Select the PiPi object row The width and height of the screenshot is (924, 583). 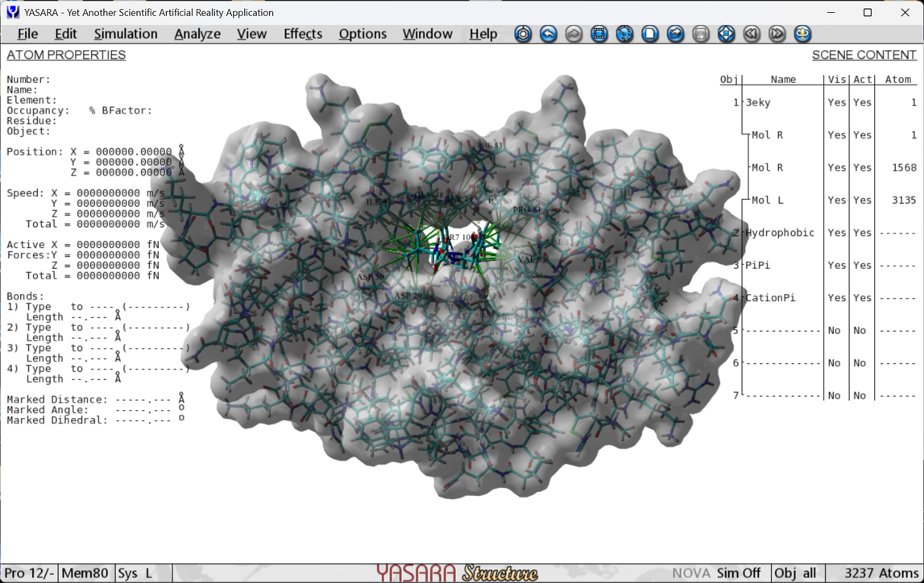click(x=757, y=266)
